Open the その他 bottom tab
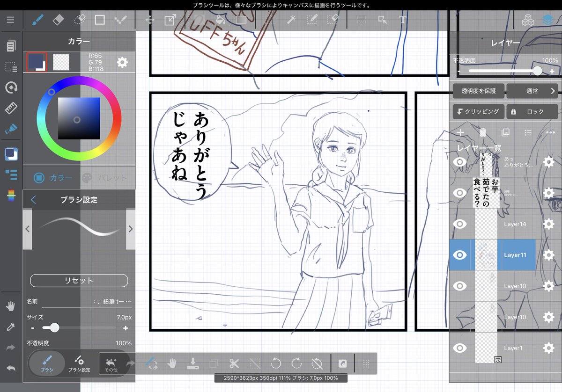 click(x=111, y=363)
